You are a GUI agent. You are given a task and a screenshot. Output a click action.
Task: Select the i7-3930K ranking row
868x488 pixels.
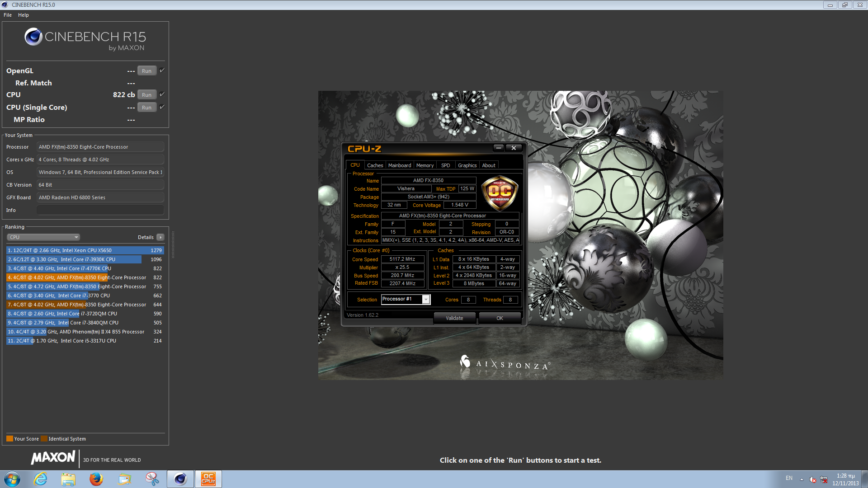coord(85,259)
